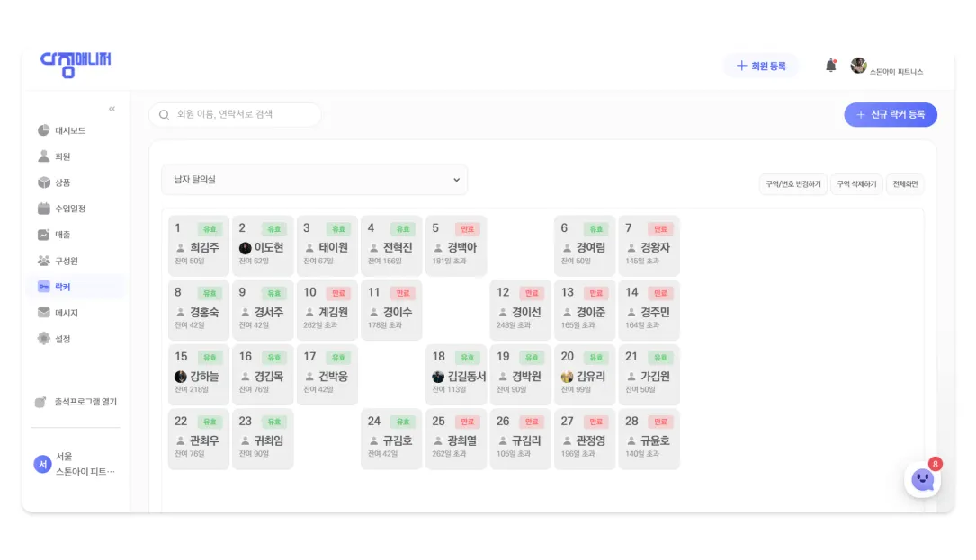The width and height of the screenshot is (976, 560).
Task: Open locker 3 card for 태이원
Action: pos(327,245)
